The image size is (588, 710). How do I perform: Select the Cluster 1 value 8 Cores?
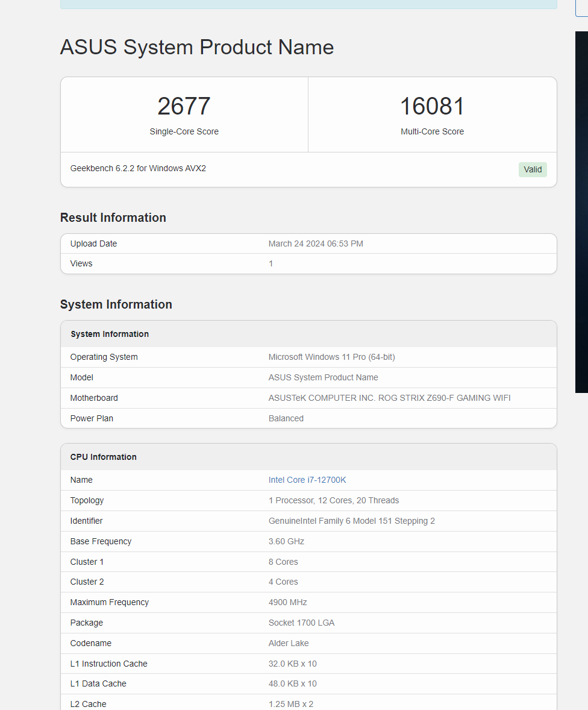[283, 562]
